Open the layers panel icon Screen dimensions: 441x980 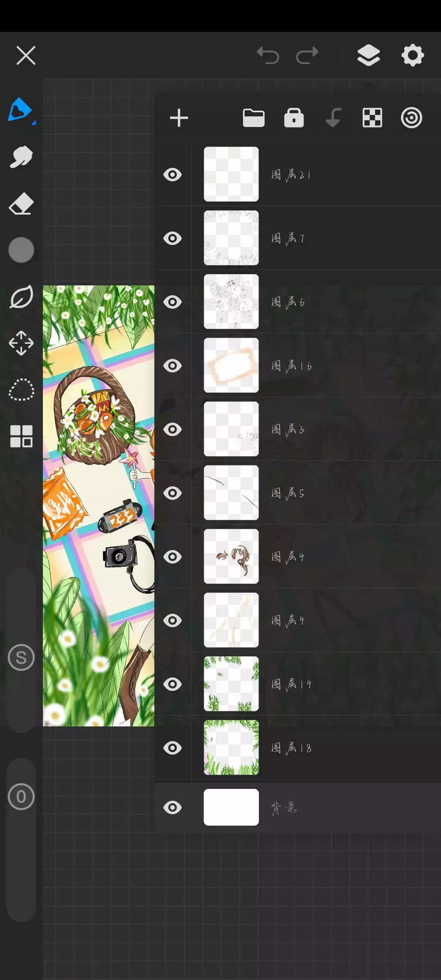point(369,55)
